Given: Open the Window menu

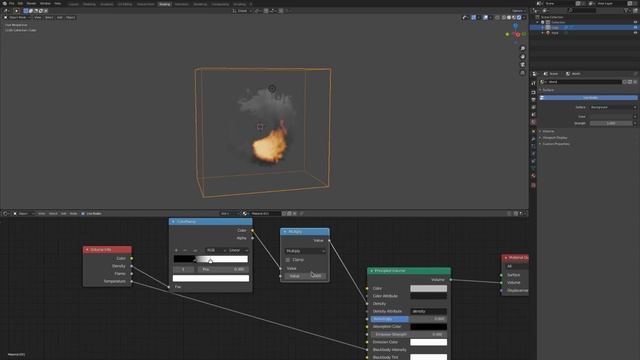Looking at the screenshot, I should (45, 3).
